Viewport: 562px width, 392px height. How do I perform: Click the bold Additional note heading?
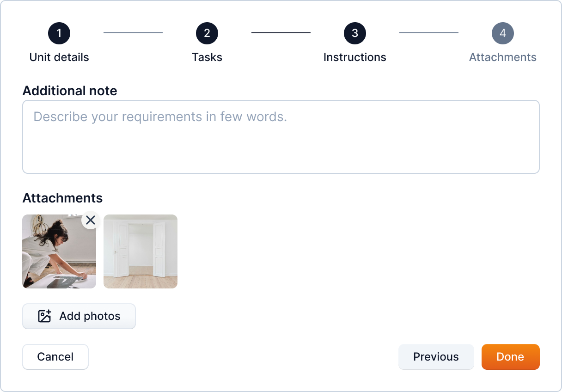[x=70, y=91]
